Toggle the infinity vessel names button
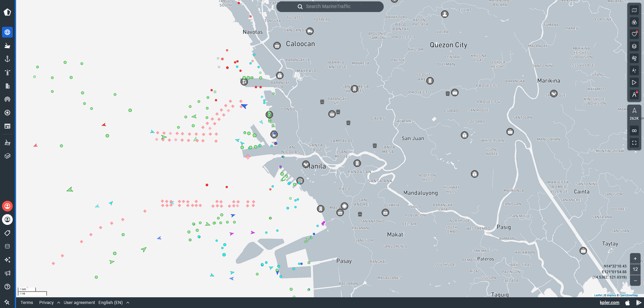The height and width of the screenshot is (308, 644). coord(634,131)
